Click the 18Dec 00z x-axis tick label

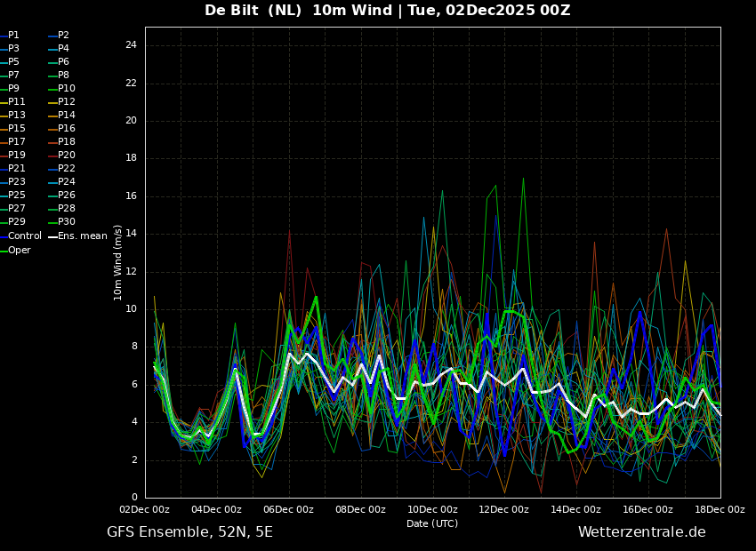[720, 510]
